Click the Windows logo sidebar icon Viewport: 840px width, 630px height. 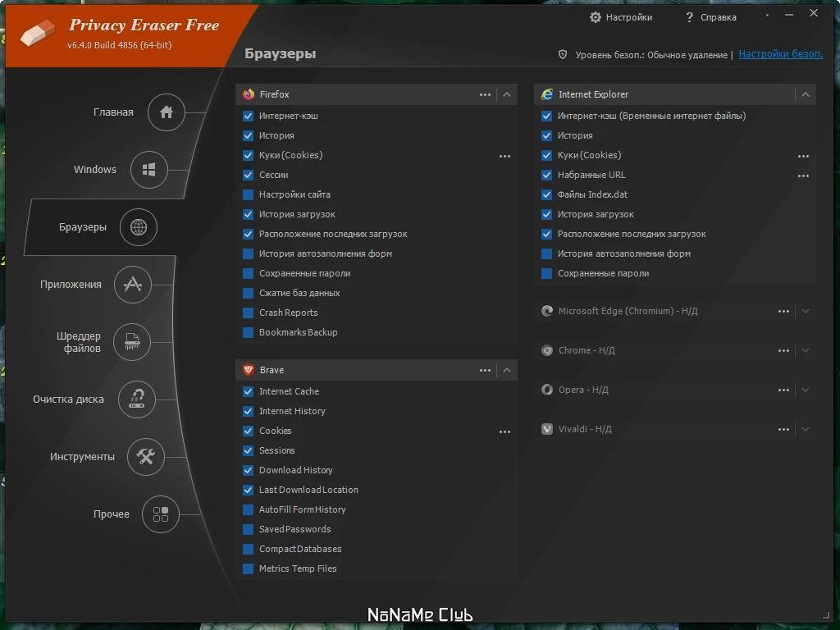(x=149, y=169)
